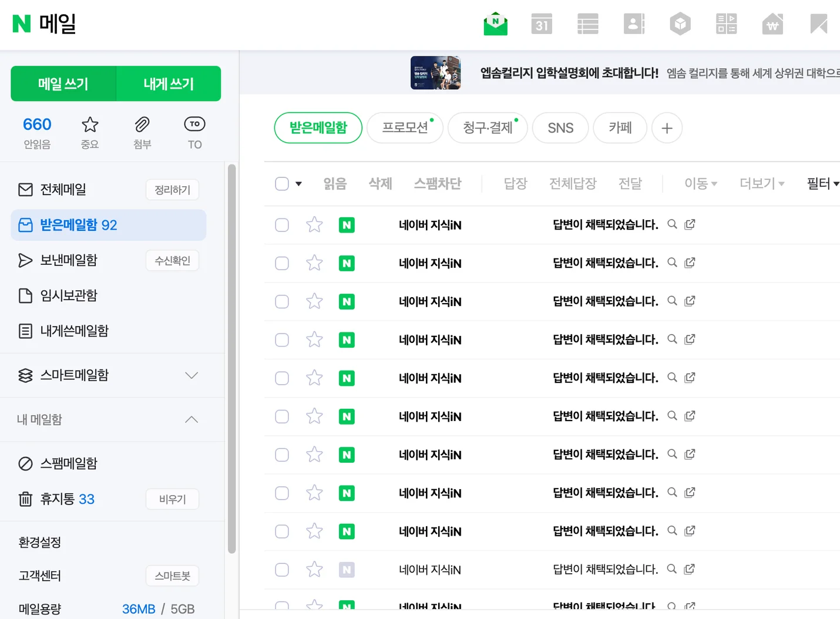Open 환경설정 settings link
The width and height of the screenshot is (840, 619).
click(40, 542)
